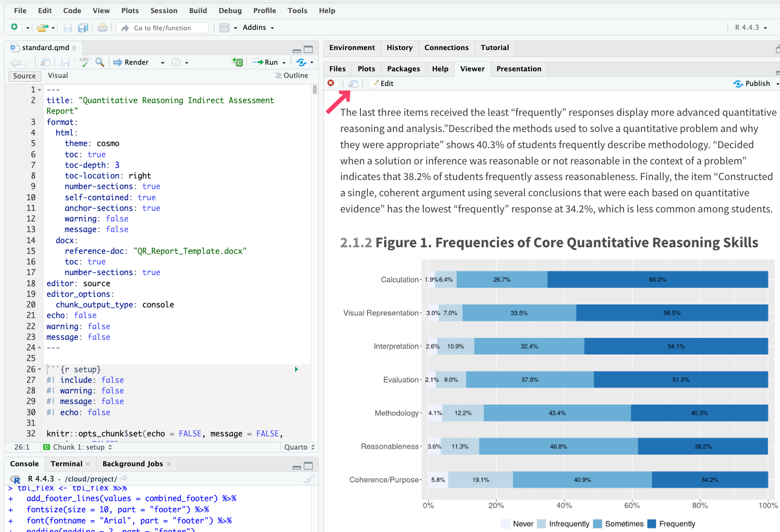Viewport: 780px width, 532px height.
Task: Expand the Run options dropdown arrow
Action: click(x=284, y=62)
